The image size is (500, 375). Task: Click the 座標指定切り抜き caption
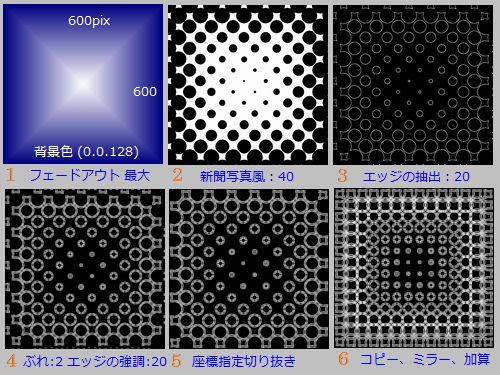click(244, 361)
